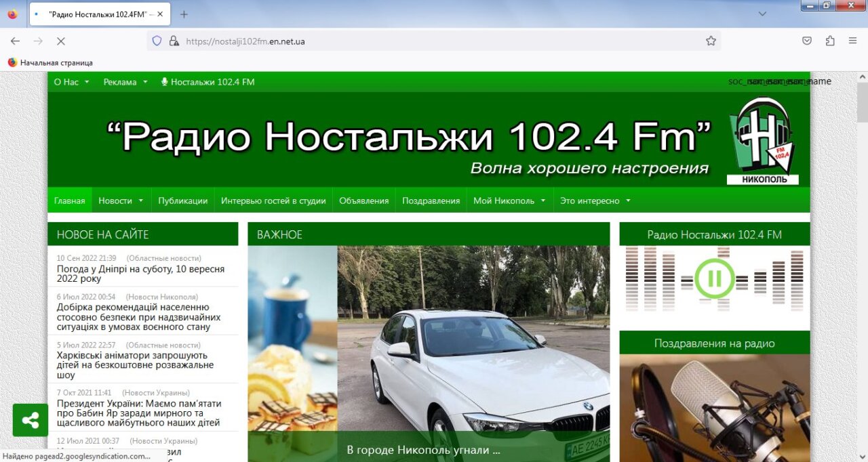Screen dimensions: 868x462
Task: Click the ВАЖНОЕ section header
Action: [429, 234]
